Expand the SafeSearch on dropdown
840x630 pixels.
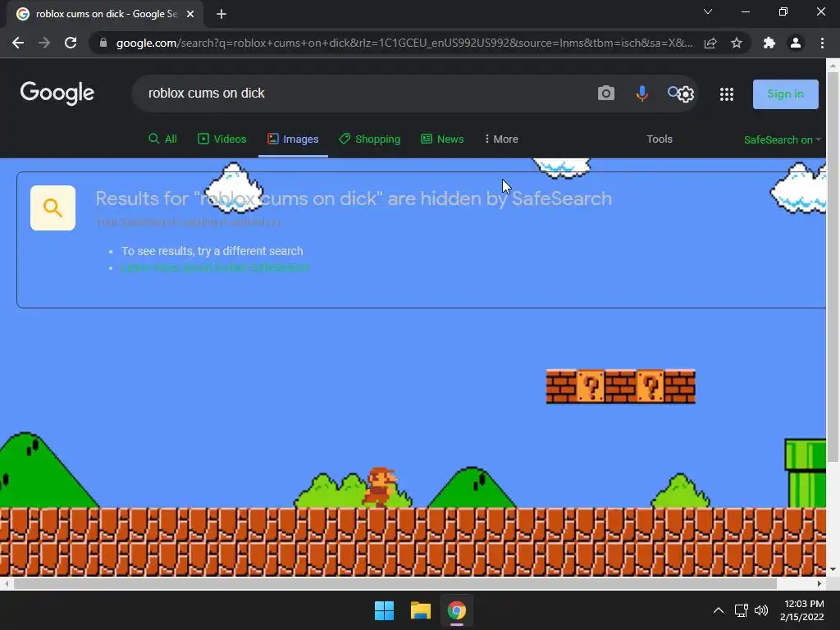tap(782, 139)
